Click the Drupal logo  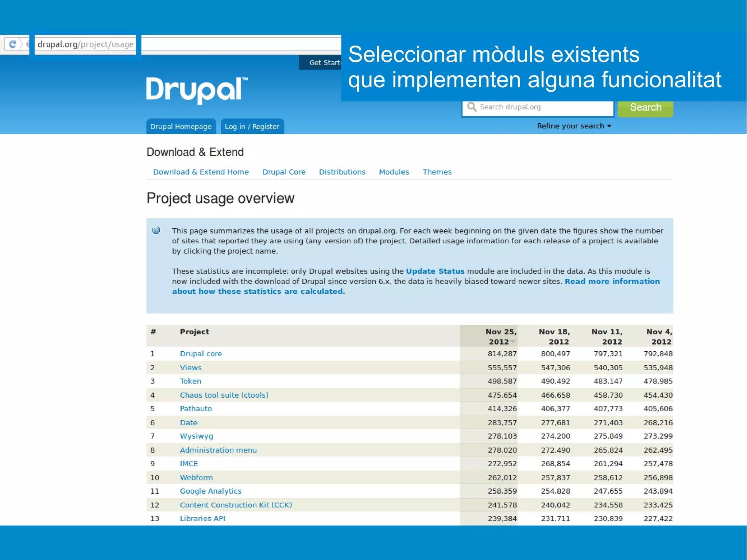pyautogui.click(x=197, y=90)
